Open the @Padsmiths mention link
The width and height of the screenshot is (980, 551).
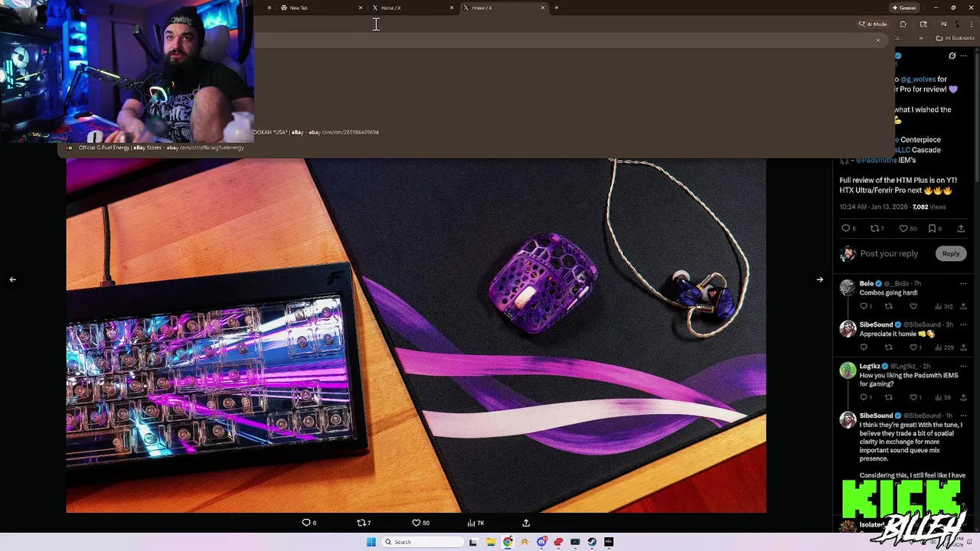(874, 160)
